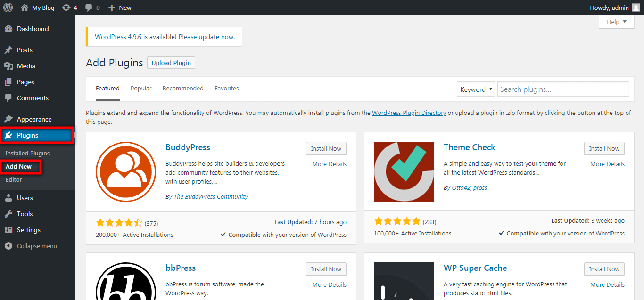This screenshot has width=644, height=300.
Task: Open My Blog home icon
Action: point(25,8)
